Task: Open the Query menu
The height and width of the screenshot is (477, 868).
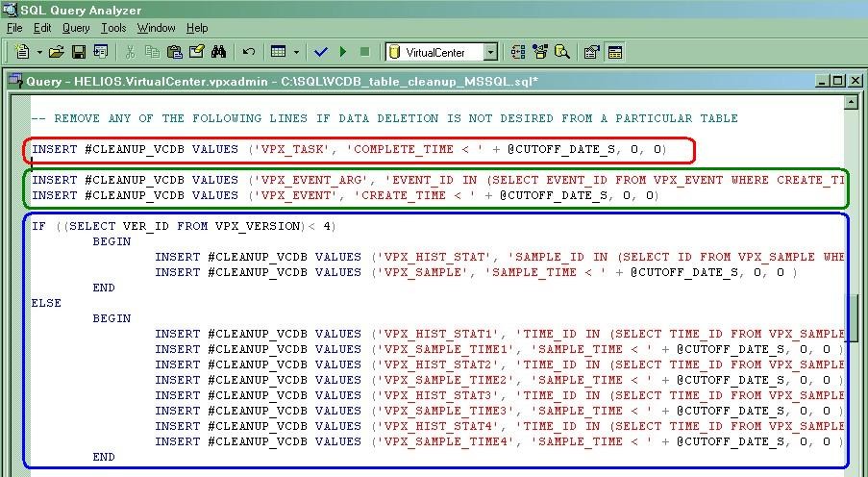Action: pos(76,28)
